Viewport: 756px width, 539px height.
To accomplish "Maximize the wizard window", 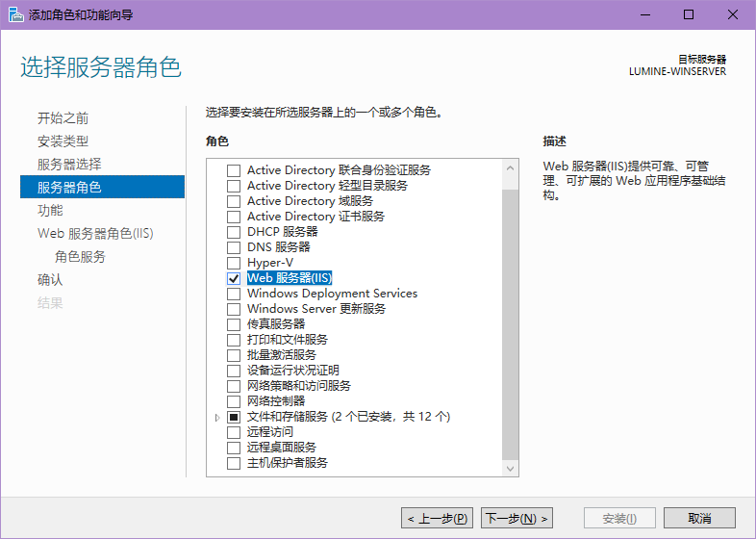I will (x=689, y=14).
